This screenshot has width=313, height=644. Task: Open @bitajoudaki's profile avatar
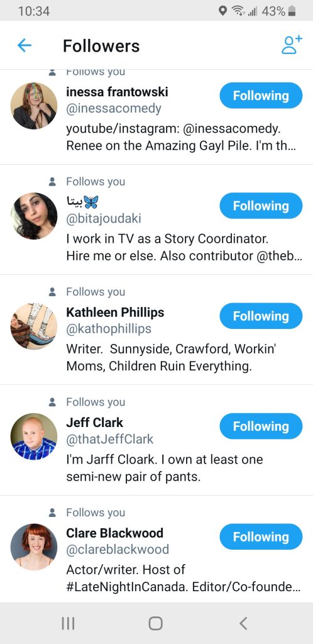point(34,216)
